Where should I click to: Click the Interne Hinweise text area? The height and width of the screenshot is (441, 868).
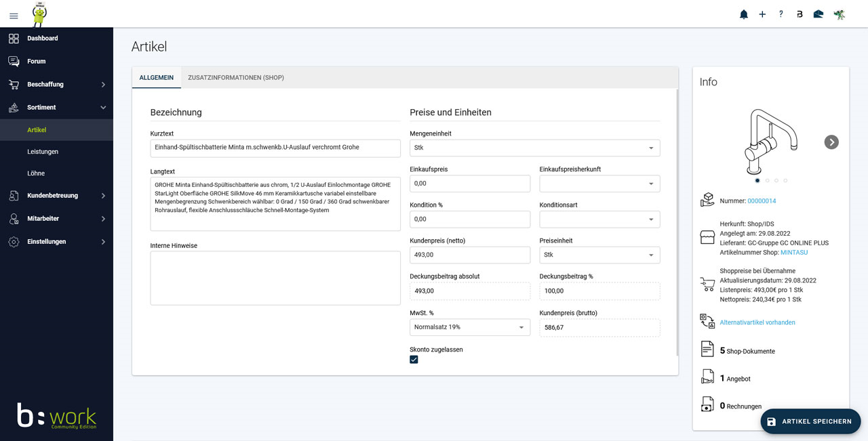[275, 278]
